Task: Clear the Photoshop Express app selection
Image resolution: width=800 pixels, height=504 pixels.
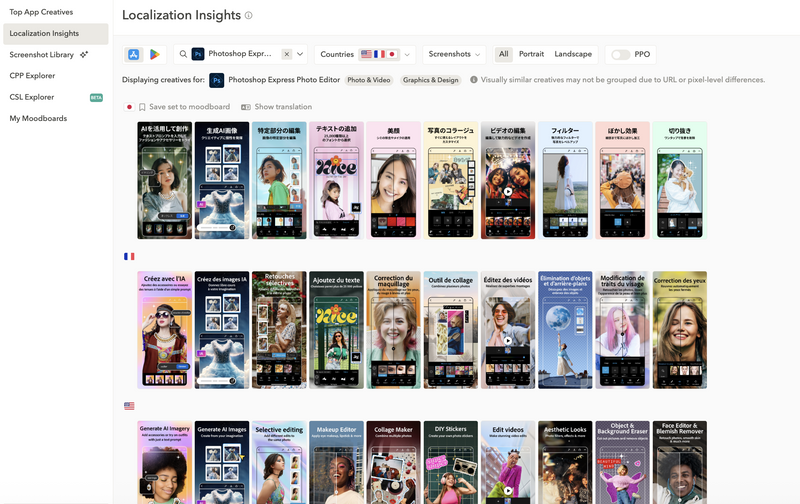Action: (287, 54)
